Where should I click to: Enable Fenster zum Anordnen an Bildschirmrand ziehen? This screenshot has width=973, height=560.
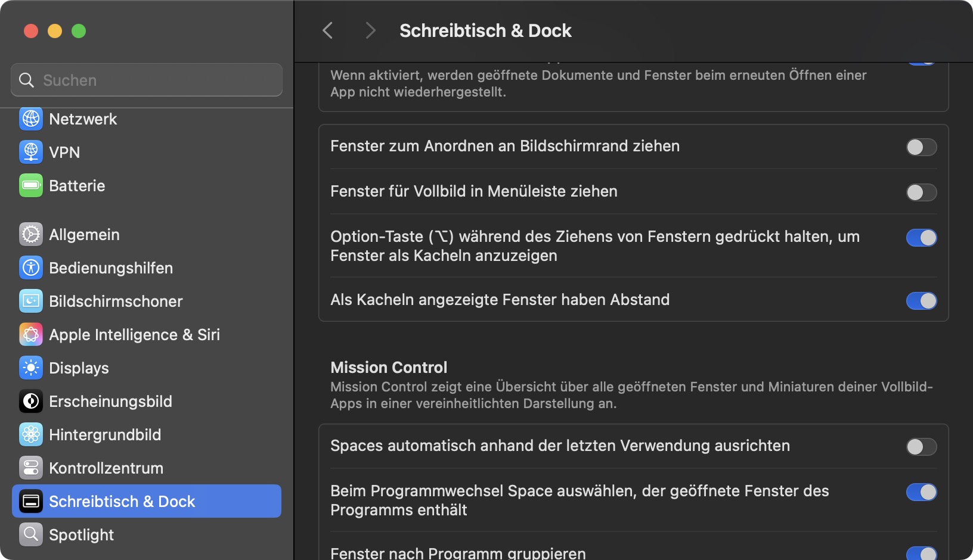(x=921, y=147)
